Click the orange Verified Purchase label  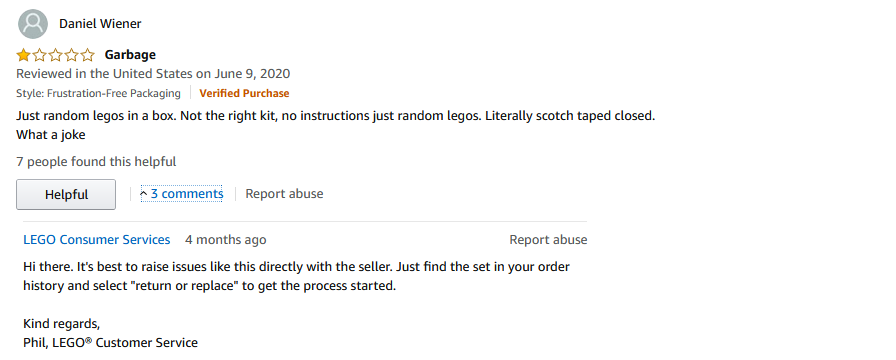(244, 93)
